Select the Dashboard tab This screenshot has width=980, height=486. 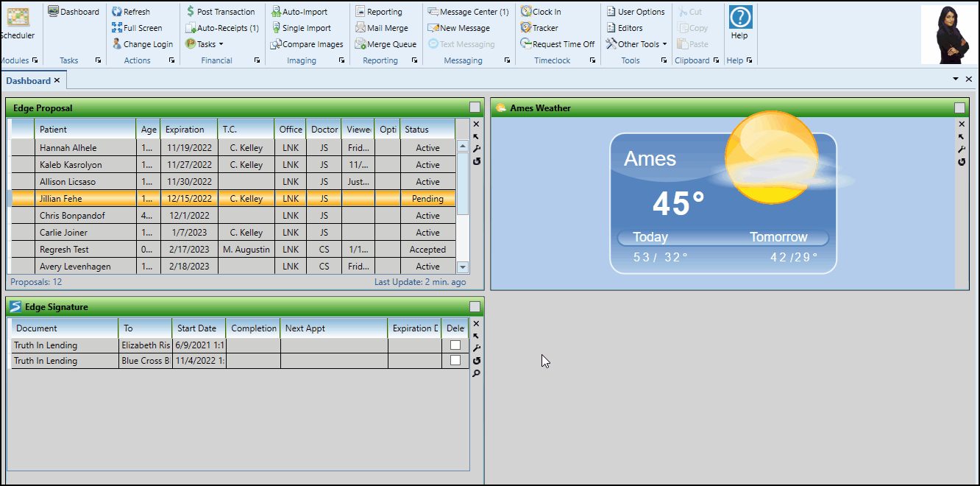click(x=28, y=81)
